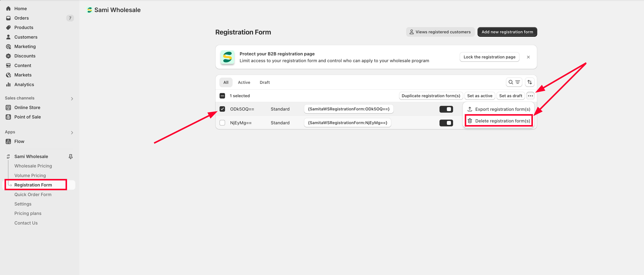Open Flow app in sidebar
Screen dimensions: 644x275
point(19,141)
